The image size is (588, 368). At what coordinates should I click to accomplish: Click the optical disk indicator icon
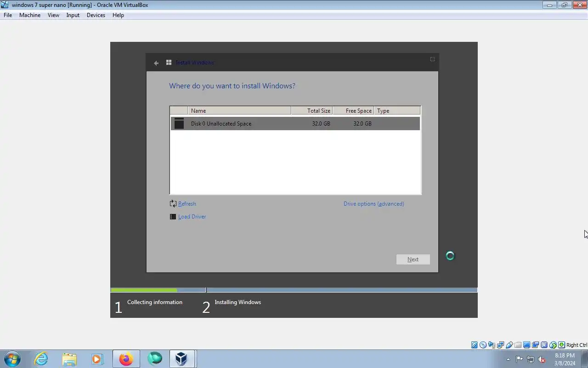pyautogui.click(x=483, y=345)
